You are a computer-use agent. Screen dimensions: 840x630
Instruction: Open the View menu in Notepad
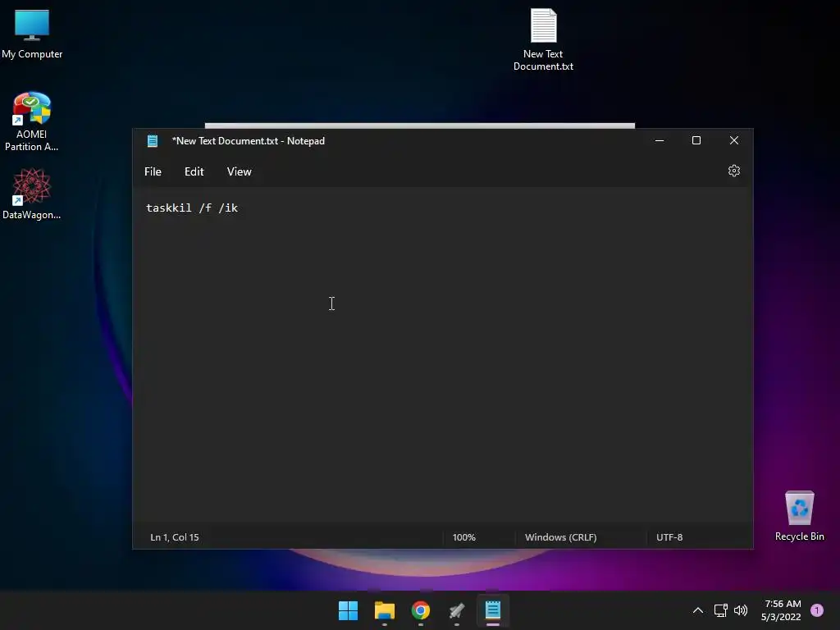click(239, 171)
